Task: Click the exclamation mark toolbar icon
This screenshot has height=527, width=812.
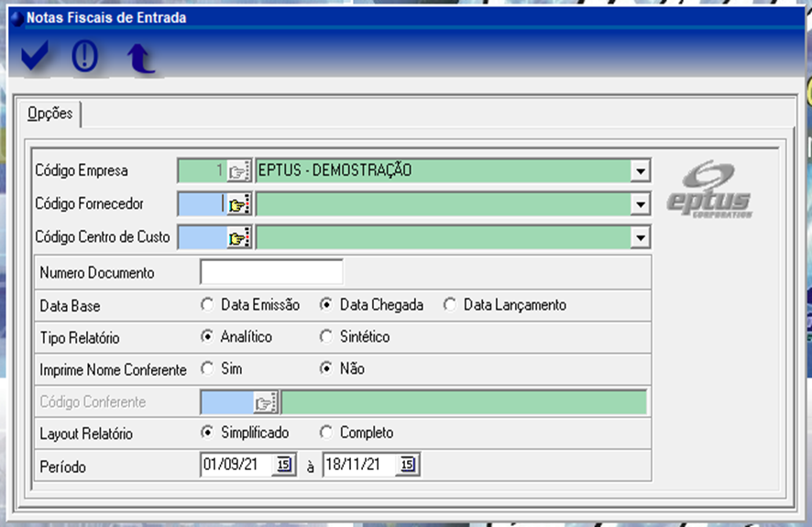Action: pyautogui.click(x=85, y=58)
